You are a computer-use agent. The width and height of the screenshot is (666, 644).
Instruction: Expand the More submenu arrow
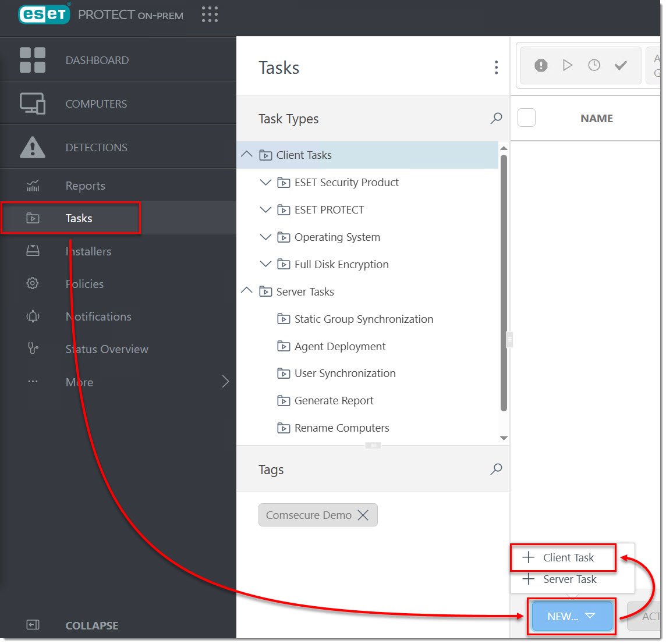point(225,381)
